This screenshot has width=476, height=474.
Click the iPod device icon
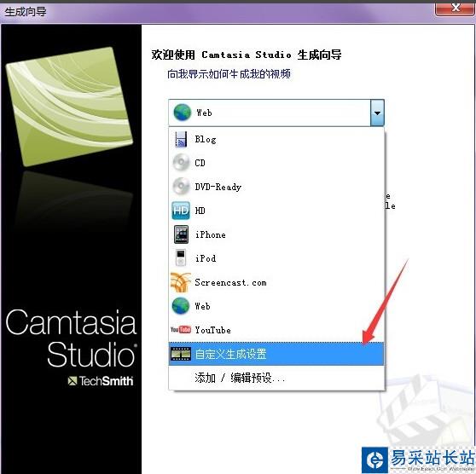click(181, 258)
